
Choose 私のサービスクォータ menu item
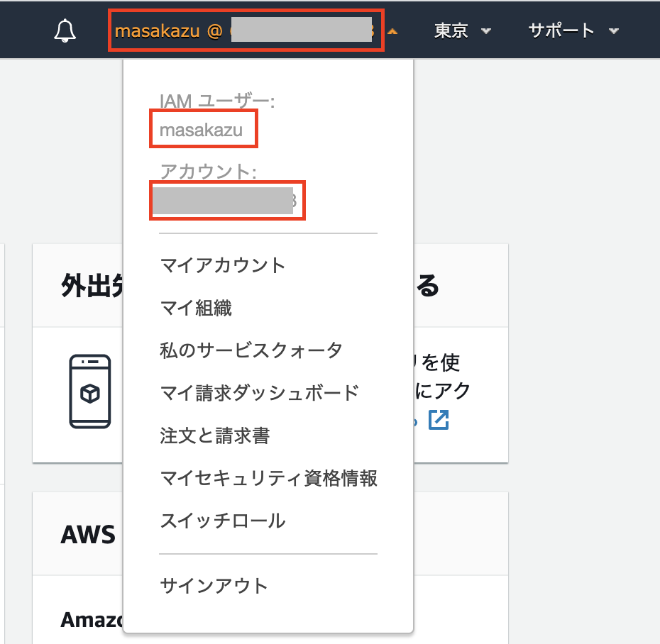coord(251,350)
